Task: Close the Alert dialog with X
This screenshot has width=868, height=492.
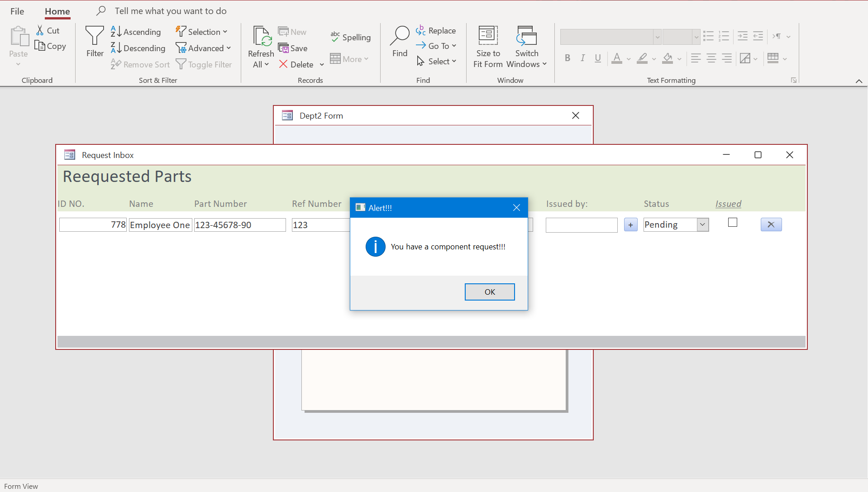Action: tap(516, 207)
